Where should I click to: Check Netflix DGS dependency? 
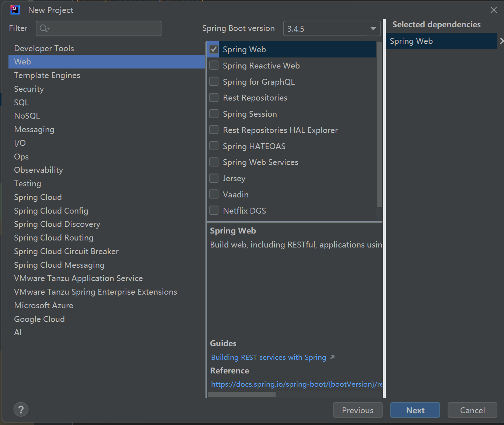point(214,211)
